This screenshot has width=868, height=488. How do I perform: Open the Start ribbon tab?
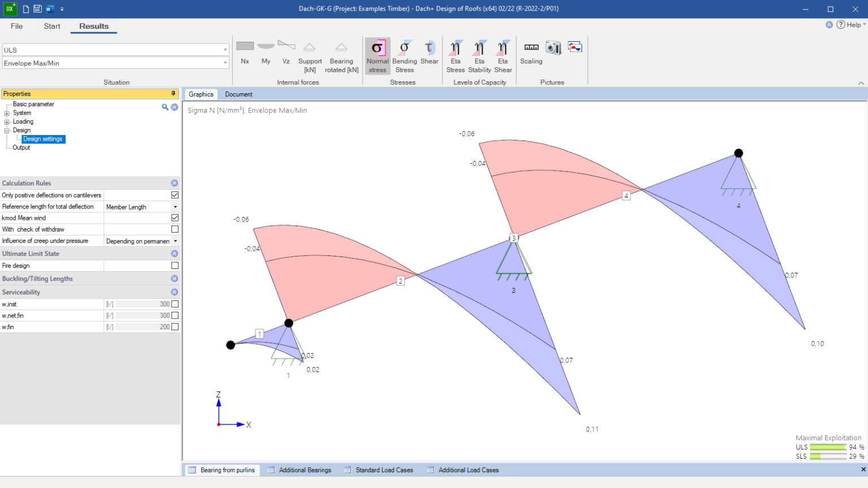[52, 26]
